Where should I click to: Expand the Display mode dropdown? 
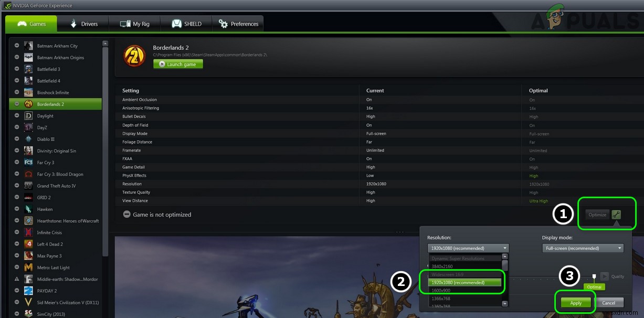pos(583,248)
